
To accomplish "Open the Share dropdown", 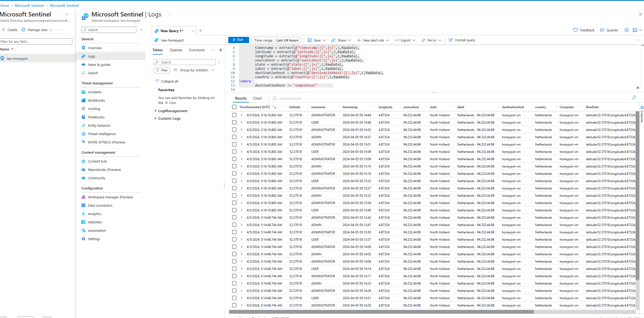I will (x=341, y=40).
